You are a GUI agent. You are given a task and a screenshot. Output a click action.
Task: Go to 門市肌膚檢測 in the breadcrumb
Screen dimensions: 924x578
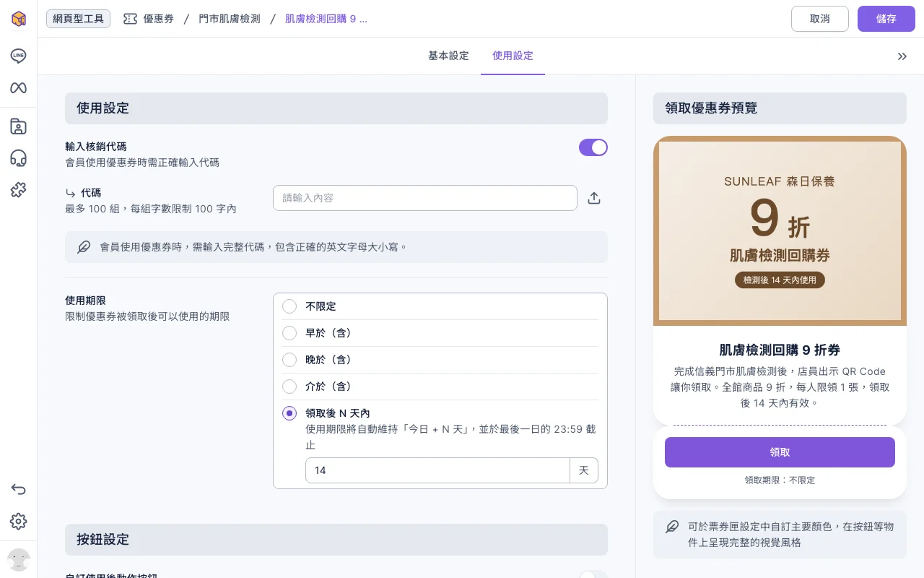click(230, 19)
